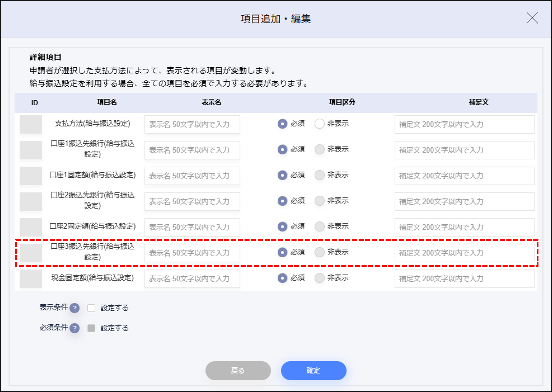Select 必須 for 口座1固定額(給与振込設定)

(x=282, y=175)
